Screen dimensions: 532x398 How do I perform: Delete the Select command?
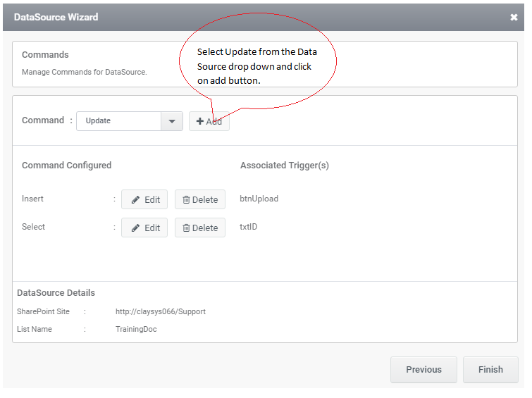(200, 228)
